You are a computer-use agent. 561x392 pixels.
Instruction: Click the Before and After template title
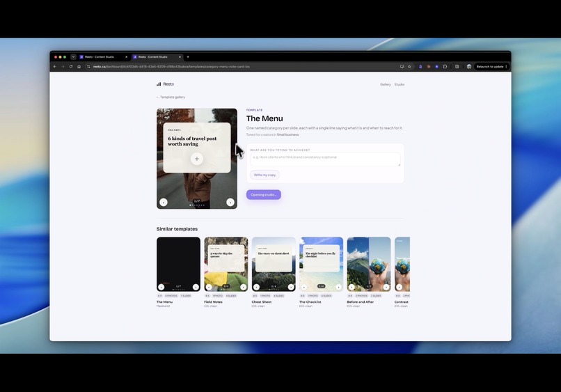point(361,301)
